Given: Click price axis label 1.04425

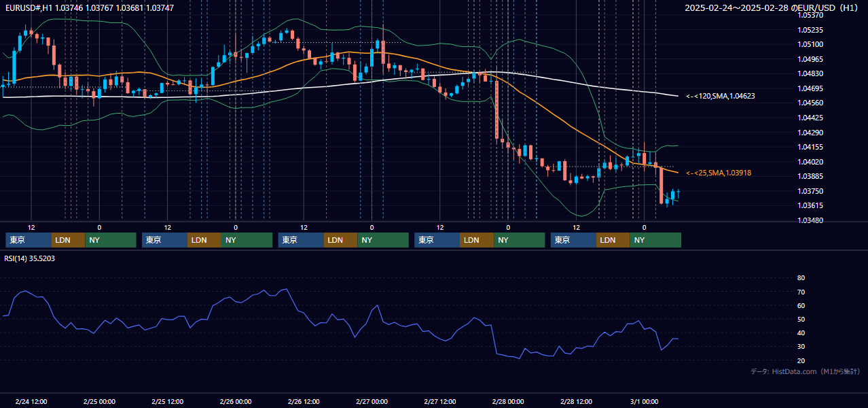Looking at the screenshot, I should tap(810, 118).
